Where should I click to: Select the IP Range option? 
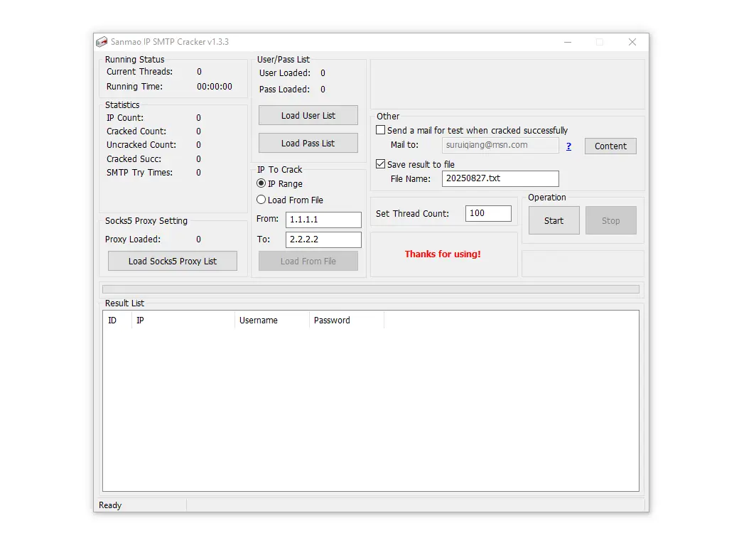tap(261, 183)
